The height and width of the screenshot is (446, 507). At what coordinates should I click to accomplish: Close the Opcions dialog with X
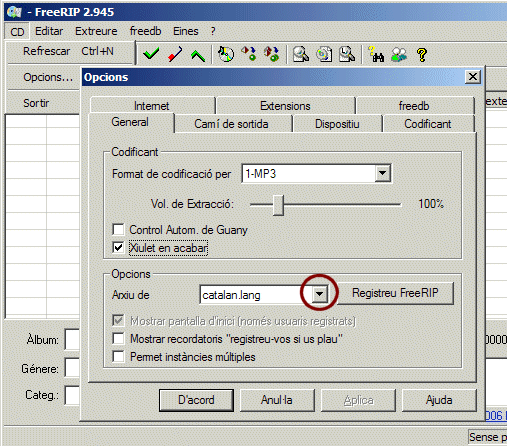(x=473, y=77)
